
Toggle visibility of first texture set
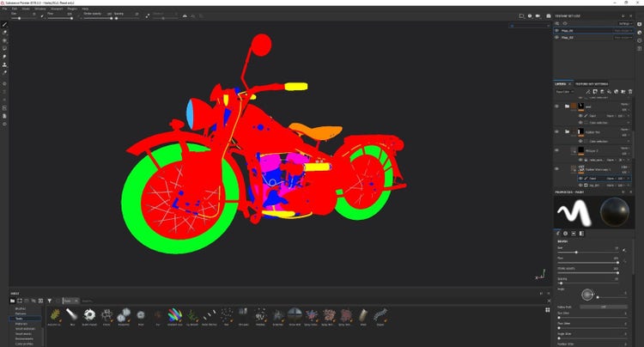[x=556, y=30]
